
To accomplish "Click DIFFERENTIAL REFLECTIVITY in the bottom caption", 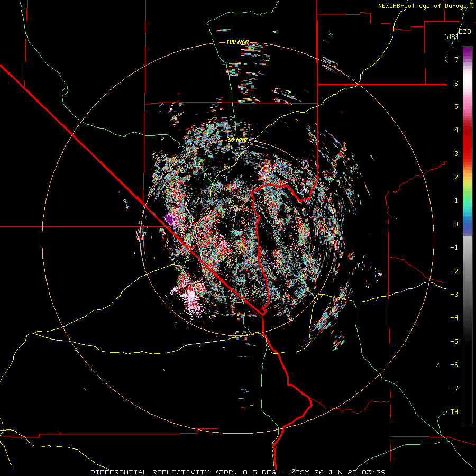I will (150, 472).
